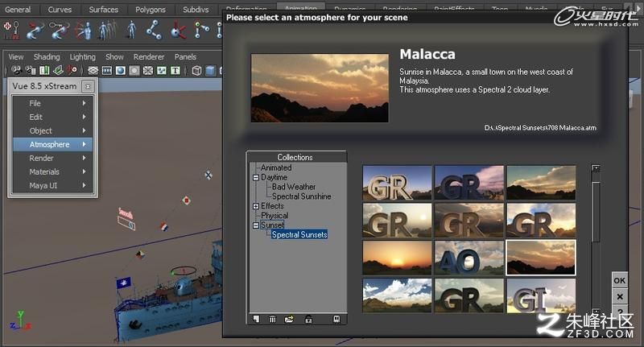This screenshot has height=347, width=644.
Task: Switch to the General shelf tab
Action: [18, 10]
